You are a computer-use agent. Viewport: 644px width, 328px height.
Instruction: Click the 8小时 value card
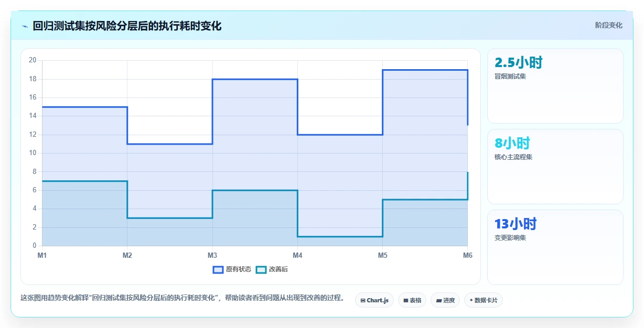[x=555, y=167]
